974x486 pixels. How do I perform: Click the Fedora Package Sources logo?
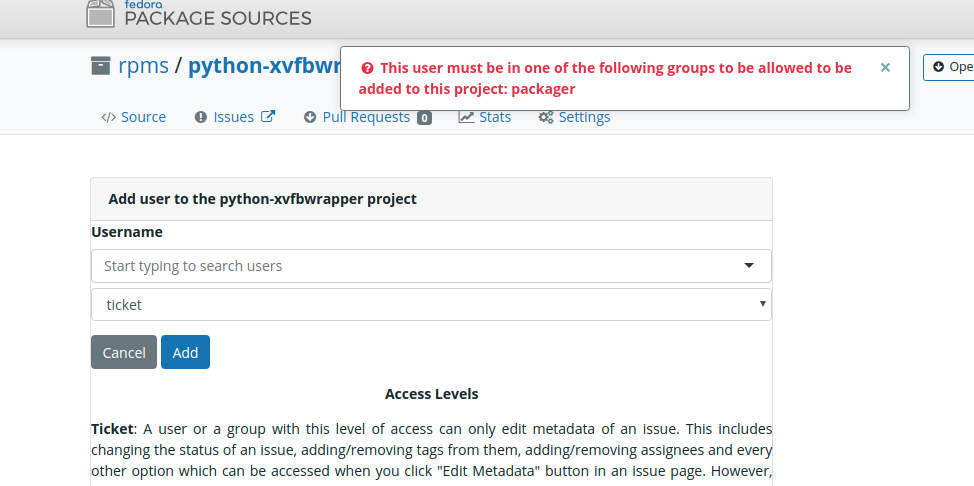tap(199, 14)
